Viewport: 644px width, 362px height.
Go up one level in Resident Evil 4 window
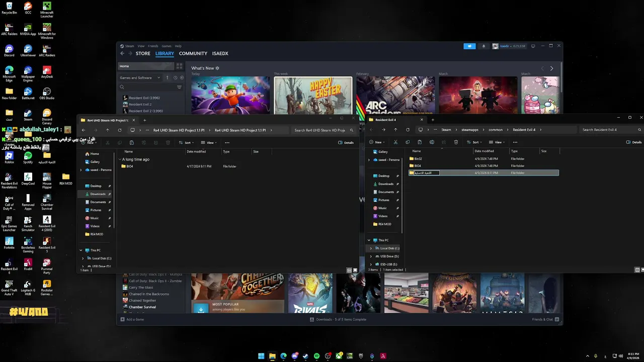click(x=395, y=130)
